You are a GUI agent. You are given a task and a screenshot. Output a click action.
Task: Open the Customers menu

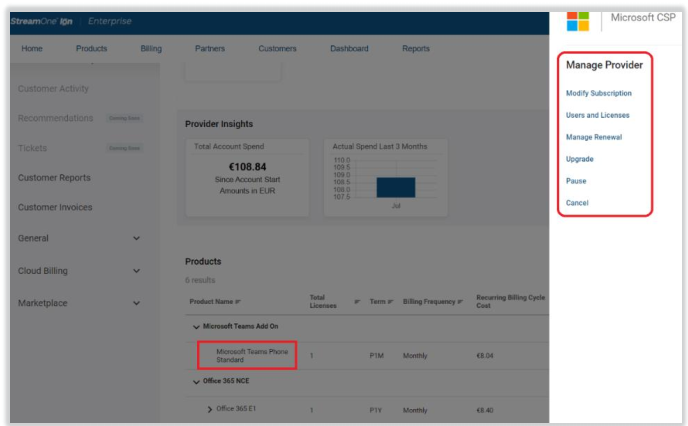(x=277, y=48)
